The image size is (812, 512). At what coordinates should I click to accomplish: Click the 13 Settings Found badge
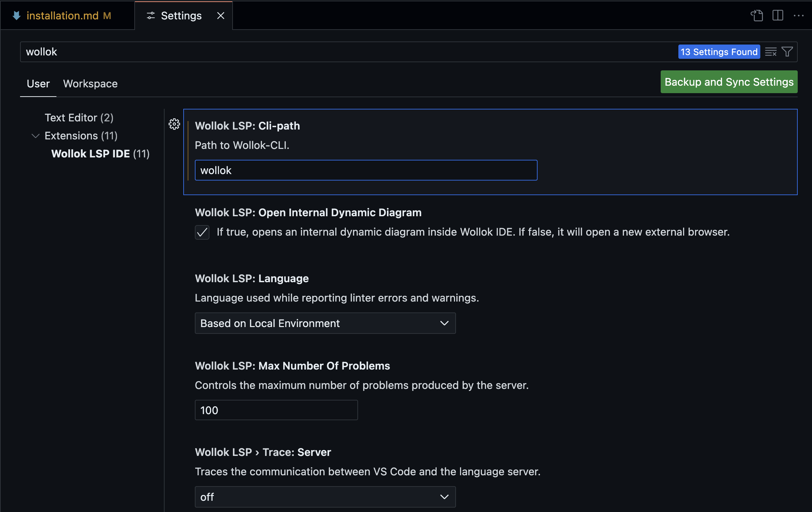point(719,52)
